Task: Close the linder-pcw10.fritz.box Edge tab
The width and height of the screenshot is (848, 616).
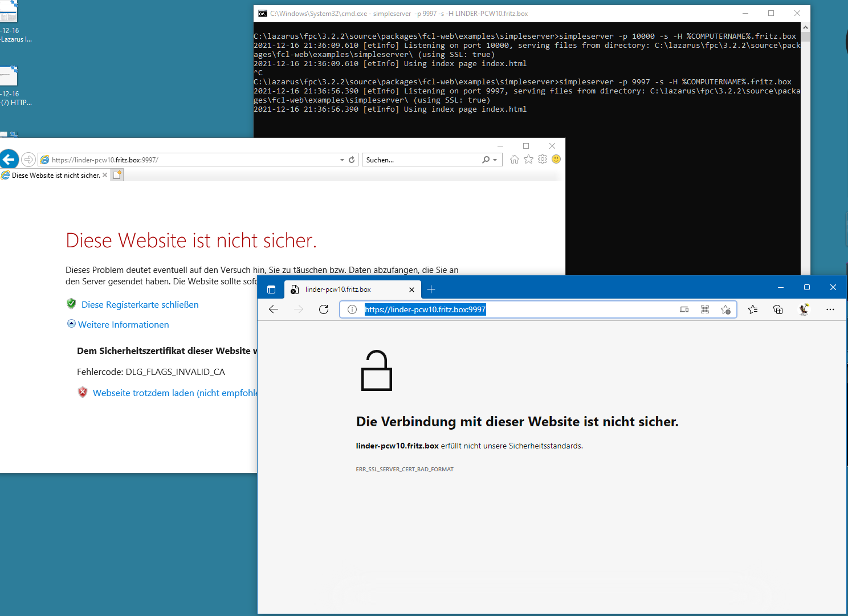Action: [x=411, y=289]
